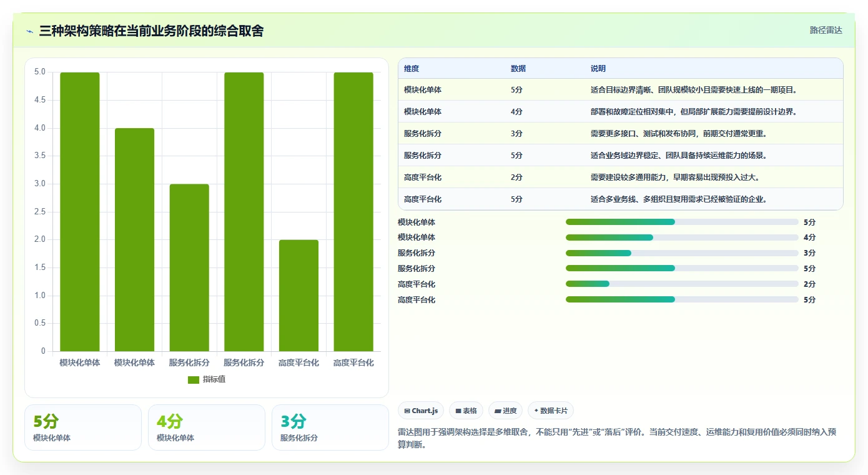This screenshot has height=475, width=868.
Task: Click the 1.5 tick on the y-axis
Action: (39, 267)
